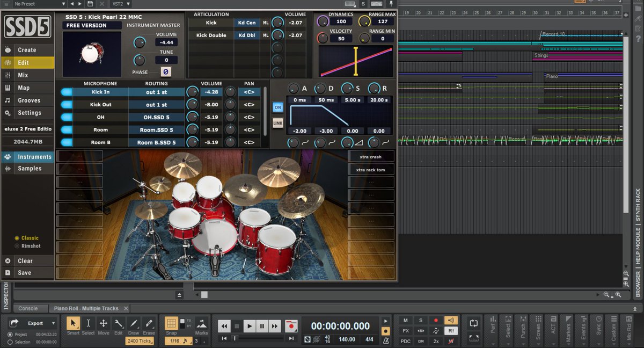Select the Draw pencil tool

(134, 324)
